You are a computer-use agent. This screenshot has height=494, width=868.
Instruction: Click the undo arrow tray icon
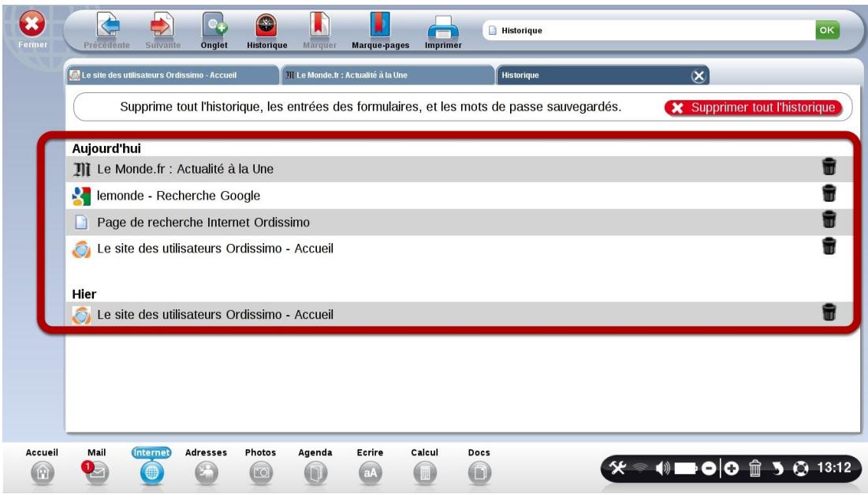click(x=778, y=469)
